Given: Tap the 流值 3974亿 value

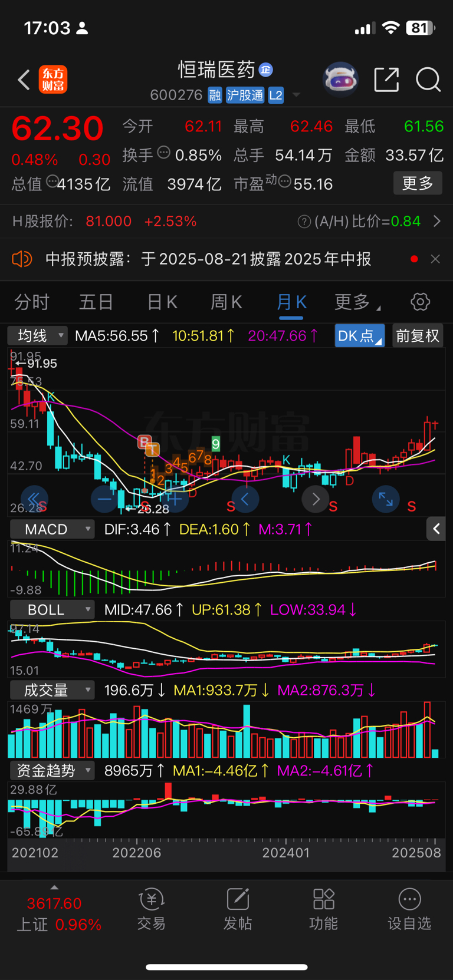Looking at the screenshot, I should click(x=172, y=184).
